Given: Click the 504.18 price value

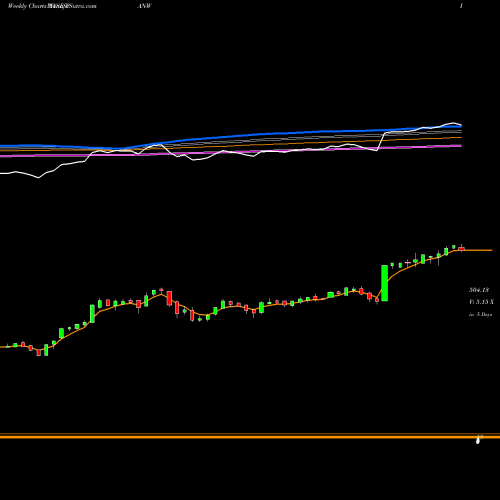Looking at the screenshot, I should click(479, 290).
